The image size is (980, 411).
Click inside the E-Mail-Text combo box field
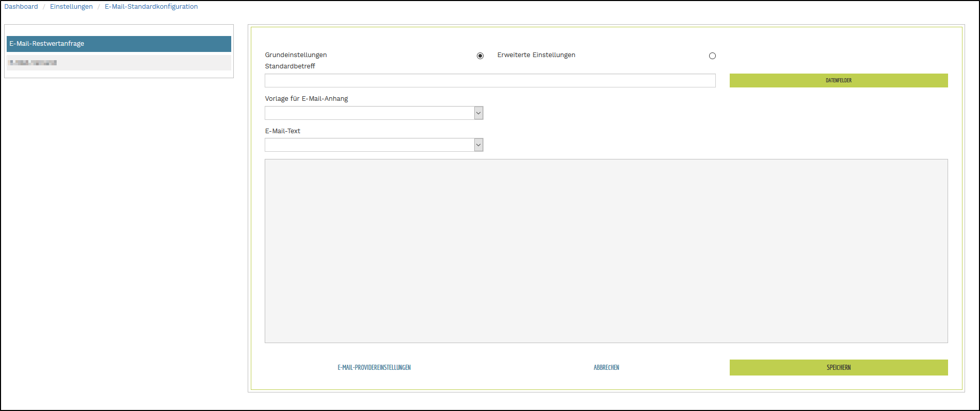coord(369,145)
